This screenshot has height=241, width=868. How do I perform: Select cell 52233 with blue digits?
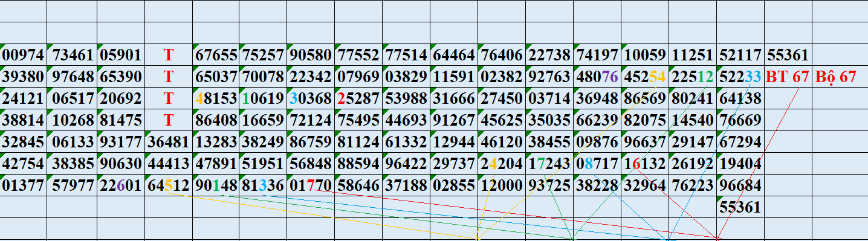click(740, 77)
